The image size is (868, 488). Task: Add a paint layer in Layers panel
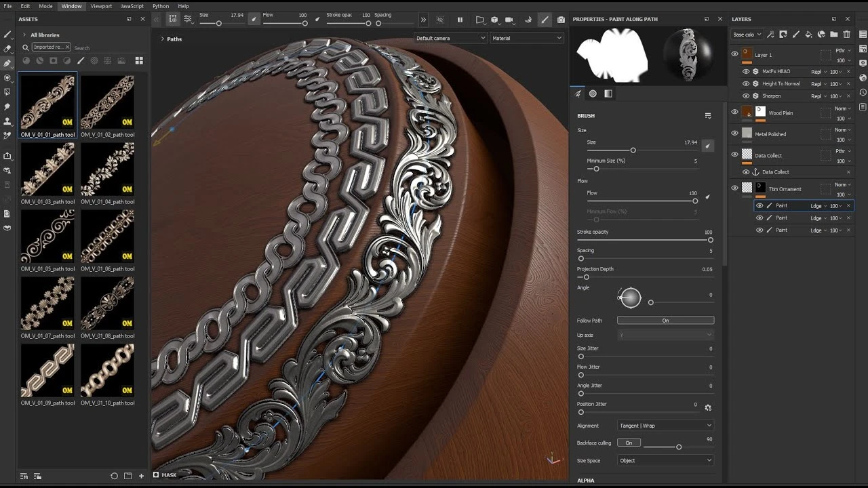pyautogui.click(x=796, y=34)
